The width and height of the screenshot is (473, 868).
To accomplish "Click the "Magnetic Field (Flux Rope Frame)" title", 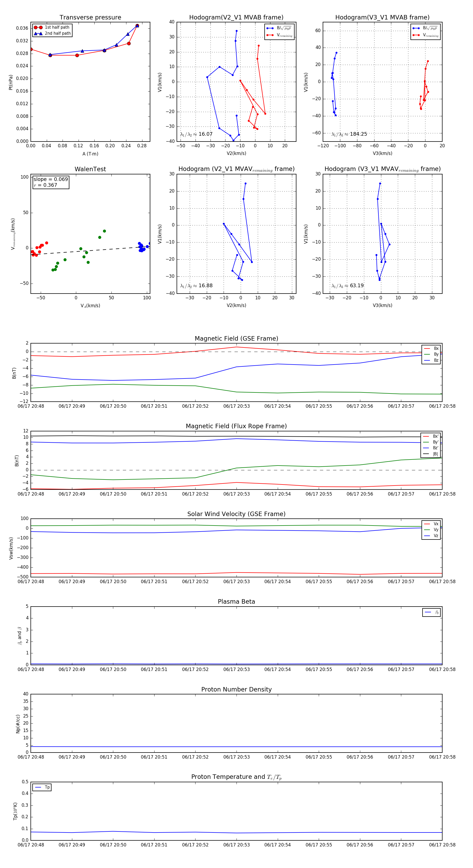I will 236,426.
